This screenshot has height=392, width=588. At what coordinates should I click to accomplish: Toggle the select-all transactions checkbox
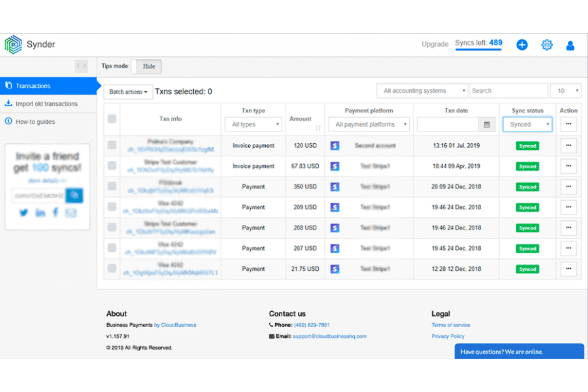(x=112, y=119)
